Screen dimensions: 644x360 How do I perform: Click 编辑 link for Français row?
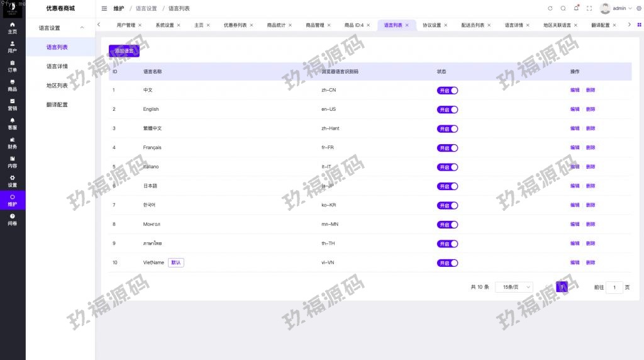tap(575, 148)
